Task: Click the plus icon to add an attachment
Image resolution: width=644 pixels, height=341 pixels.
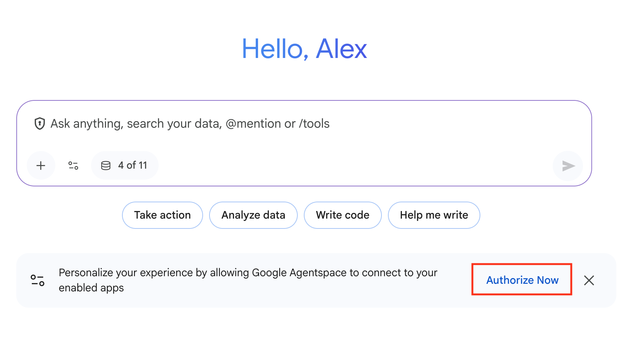Action: pyautogui.click(x=41, y=165)
